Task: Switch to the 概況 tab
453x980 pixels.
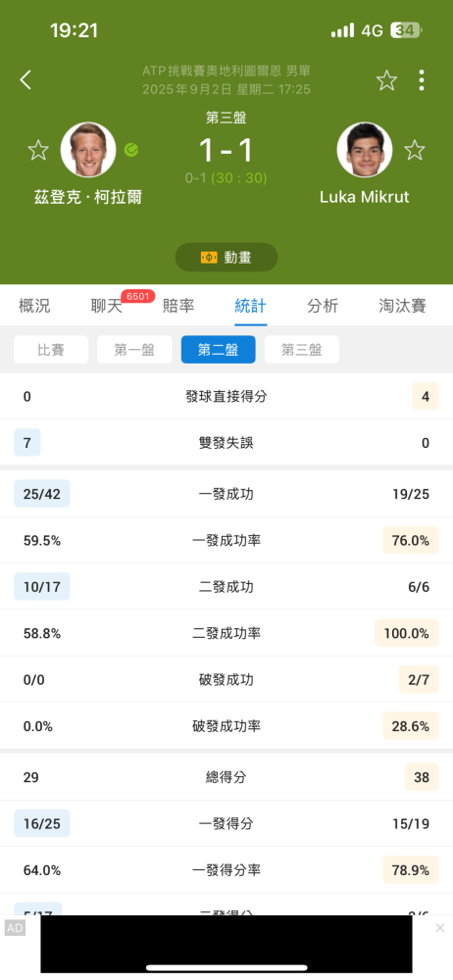Action: pos(34,306)
